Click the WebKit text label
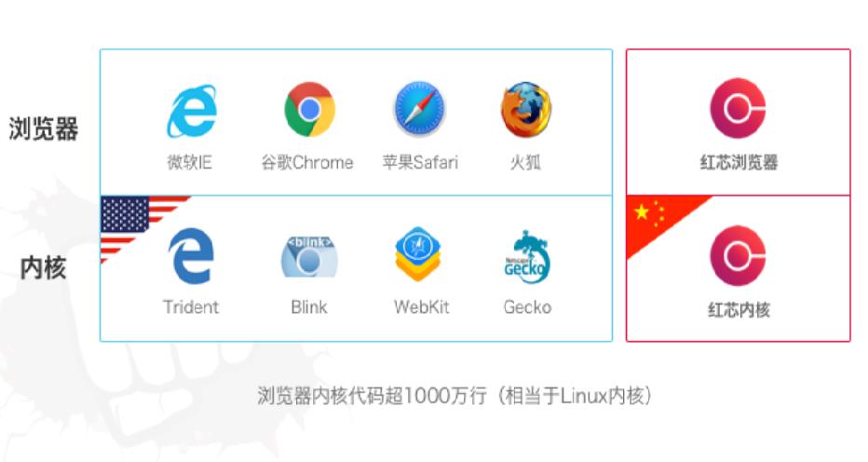This screenshot has height=462, width=868. tap(422, 306)
